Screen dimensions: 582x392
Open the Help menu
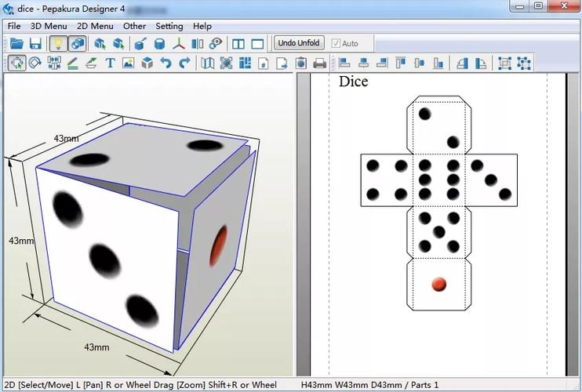click(202, 26)
